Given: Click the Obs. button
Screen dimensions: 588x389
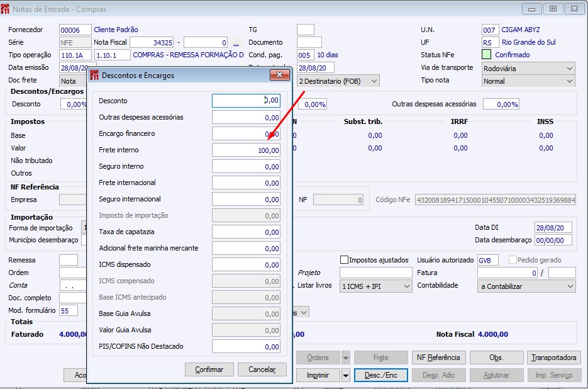Looking at the screenshot, I should click(497, 358).
